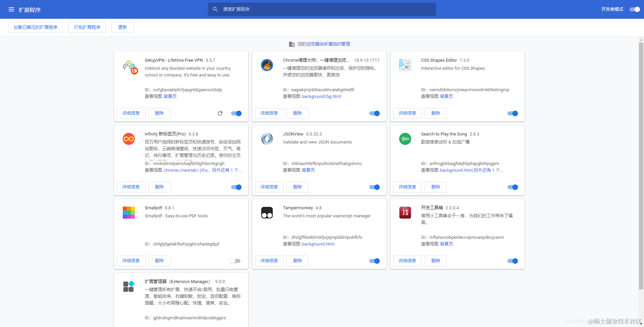Click 删除 for SetupVPN
This screenshot has width=644, height=327.
point(159,113)
